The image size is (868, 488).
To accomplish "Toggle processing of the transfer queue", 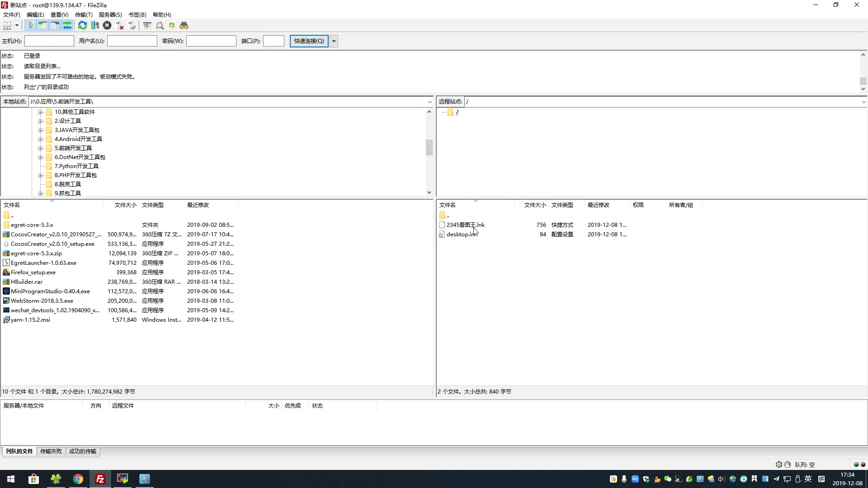I will [x=95, y=26].
